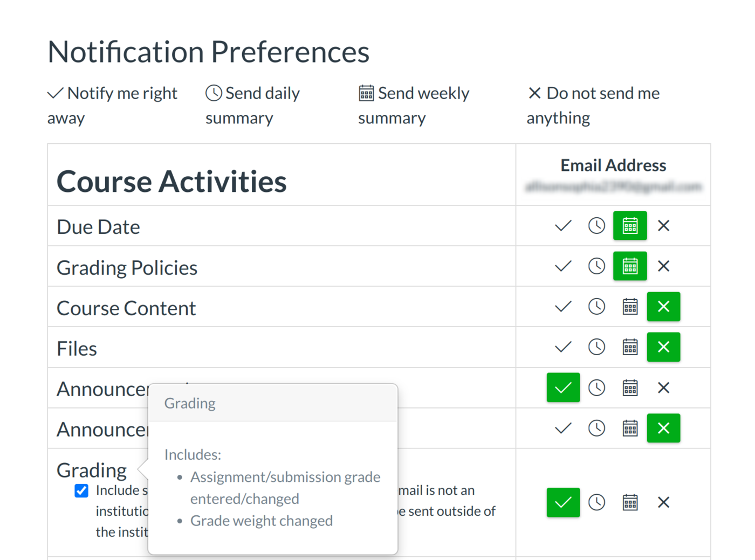Click the green Do Not Send for Files

click(x=663, y=347)
